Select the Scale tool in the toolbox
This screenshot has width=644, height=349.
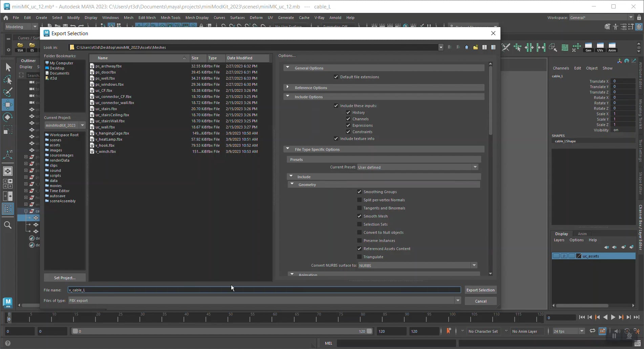click(x=8, y=129)
